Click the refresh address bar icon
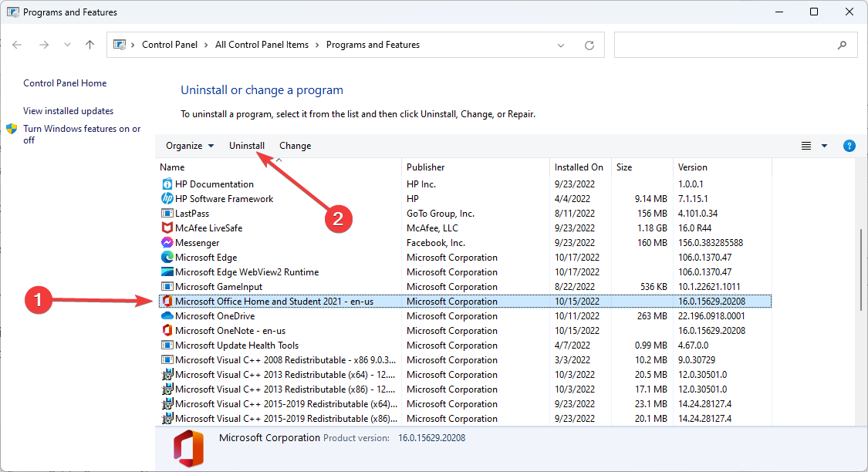 tap(589, 46)
